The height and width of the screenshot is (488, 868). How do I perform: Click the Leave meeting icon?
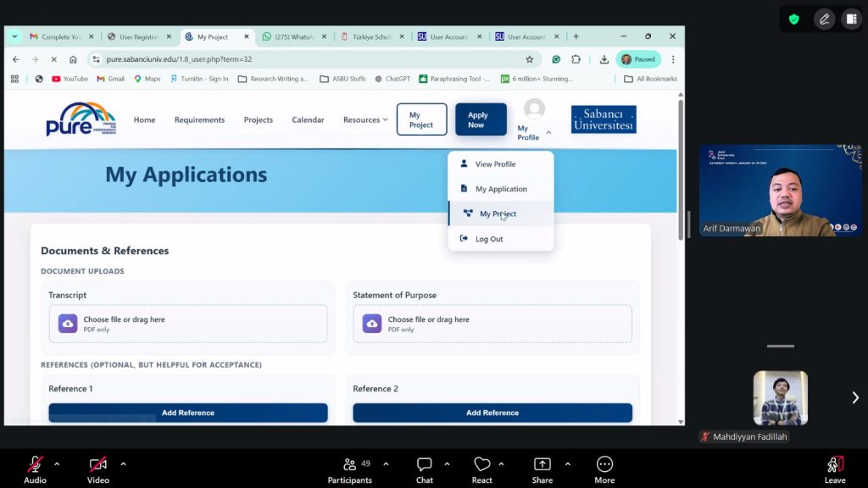(835, 464)
